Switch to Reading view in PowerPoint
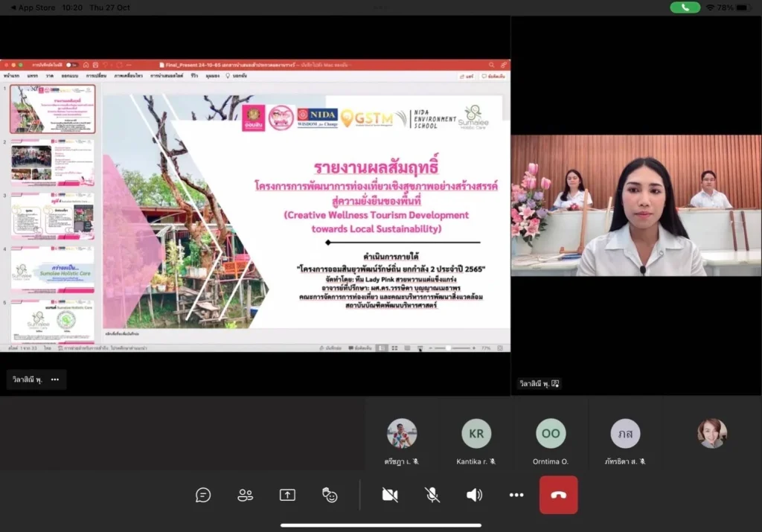The width and height of the screenshot is (762, 532). (407, 348)
